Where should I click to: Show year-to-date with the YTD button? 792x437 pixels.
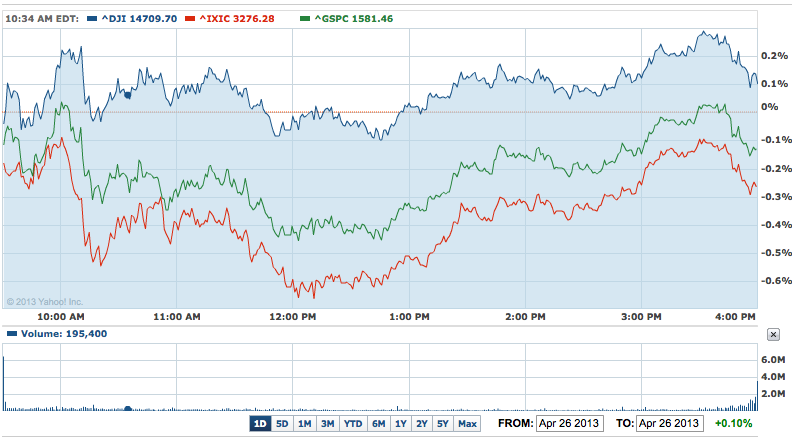(x=353, y=424)
